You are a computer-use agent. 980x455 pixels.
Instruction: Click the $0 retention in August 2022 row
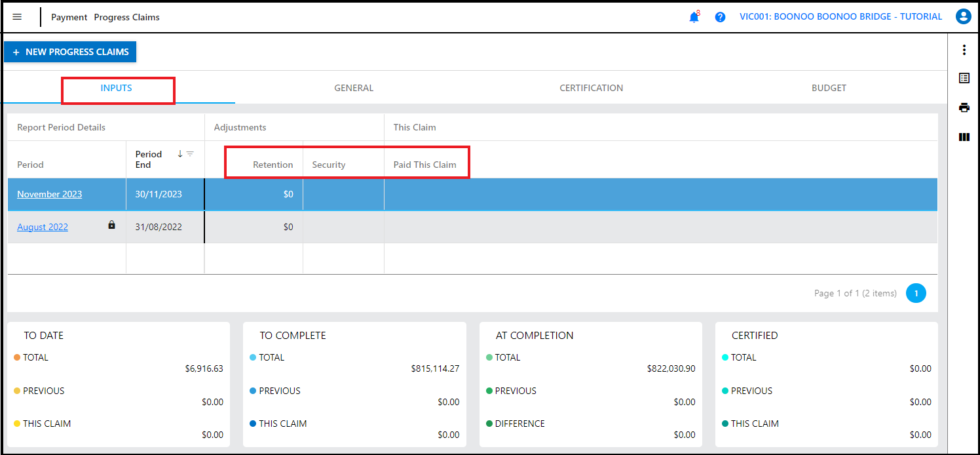(288, 227)
